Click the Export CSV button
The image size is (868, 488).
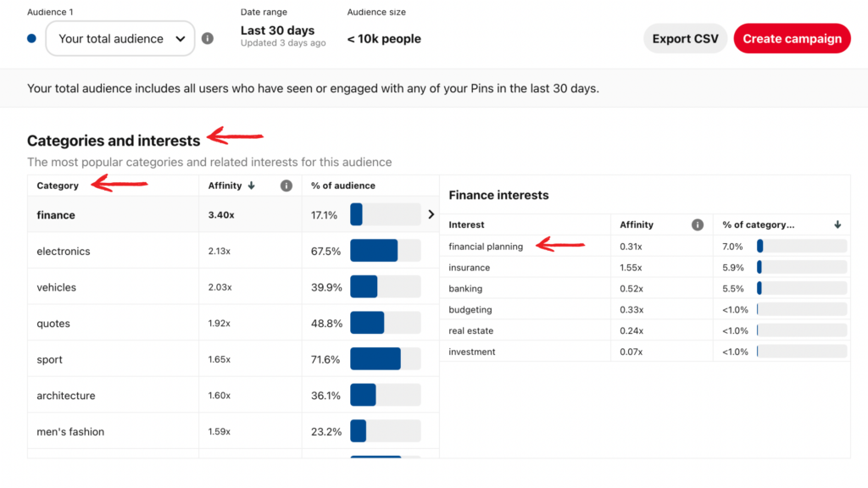point(685,39)
